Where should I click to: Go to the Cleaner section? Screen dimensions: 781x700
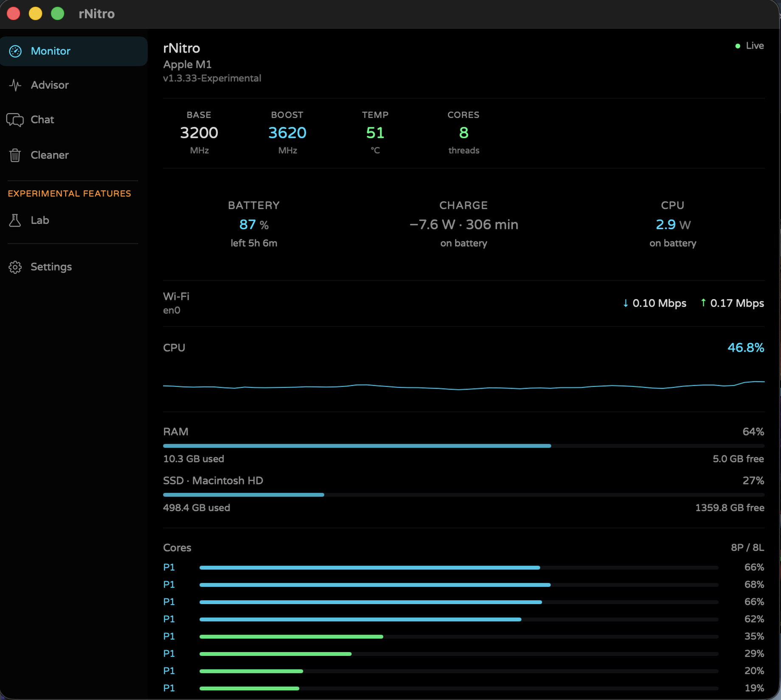click(50, 155)
